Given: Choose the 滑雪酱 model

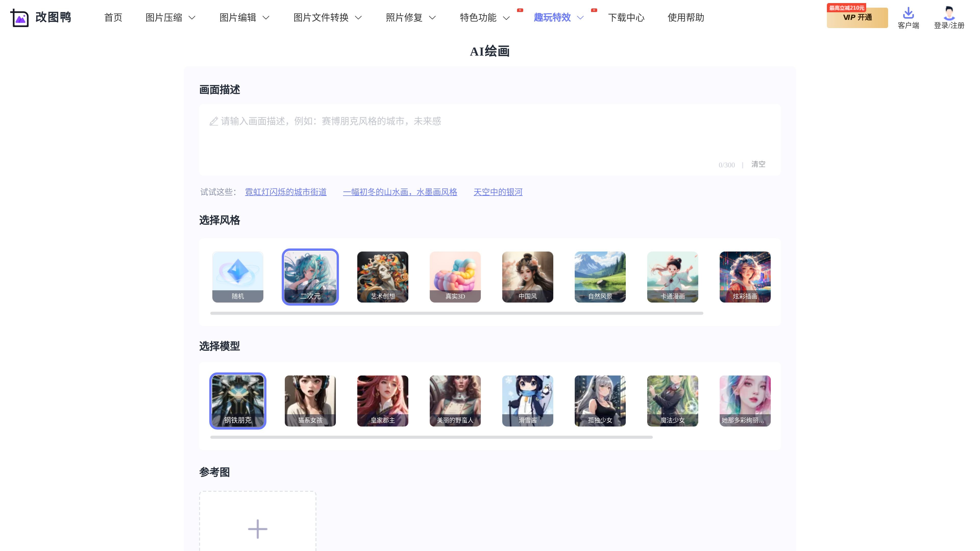Looking at the screenshot, I should (528, 401).
